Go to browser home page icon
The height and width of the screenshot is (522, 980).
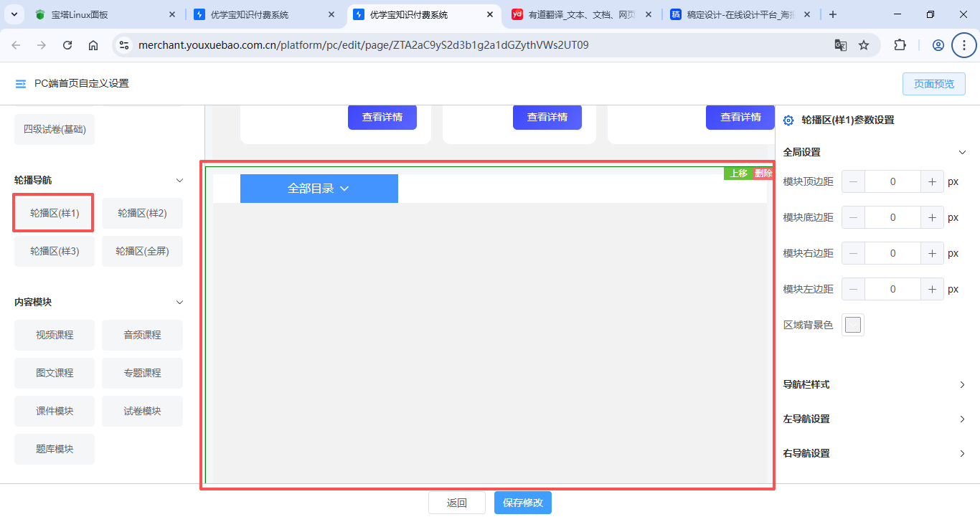pos(93,45)
